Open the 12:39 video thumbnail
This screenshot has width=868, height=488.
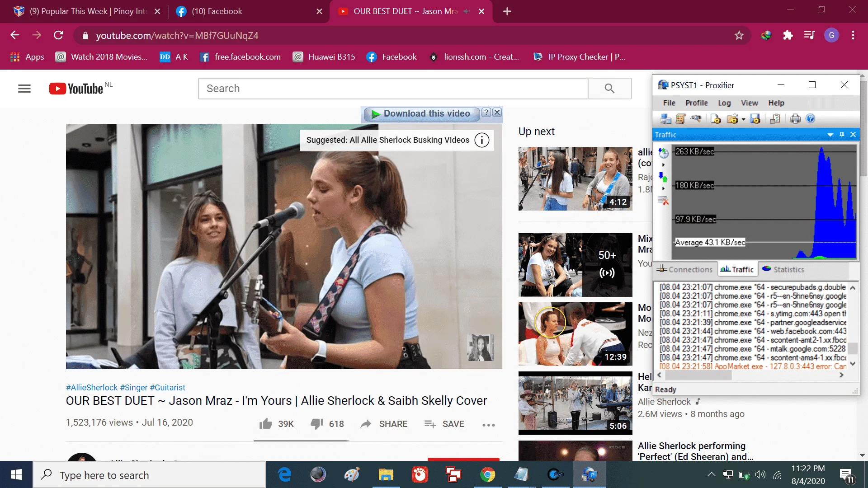point(575,334)
